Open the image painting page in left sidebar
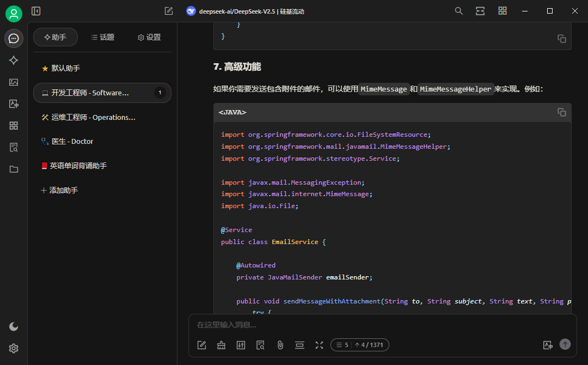This screenshot has width=588, height=365. pyautogui.click(x=14, y=82)
